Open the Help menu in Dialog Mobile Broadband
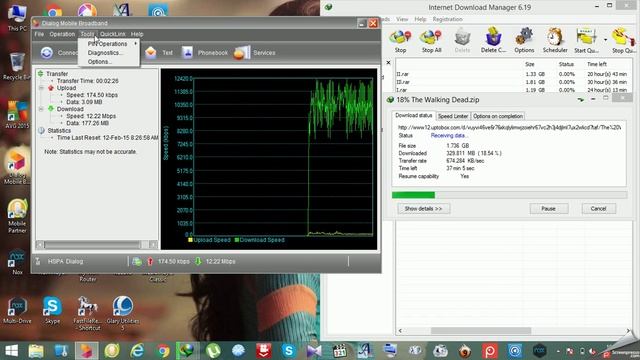The image size is (640, 360). point(137,34)
